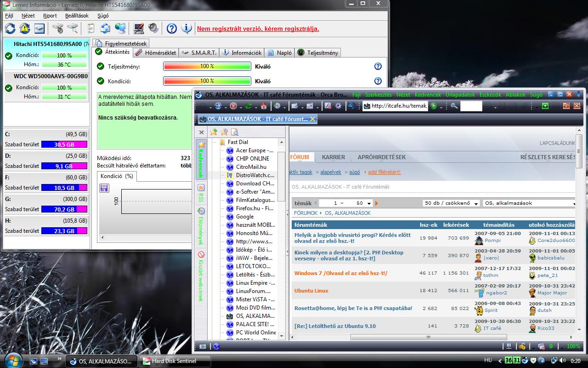This screenshot has width=588, height=368.
Task: Click the APRÓHIRDETÉSEK navigation link
Action: tap(382, 157)
